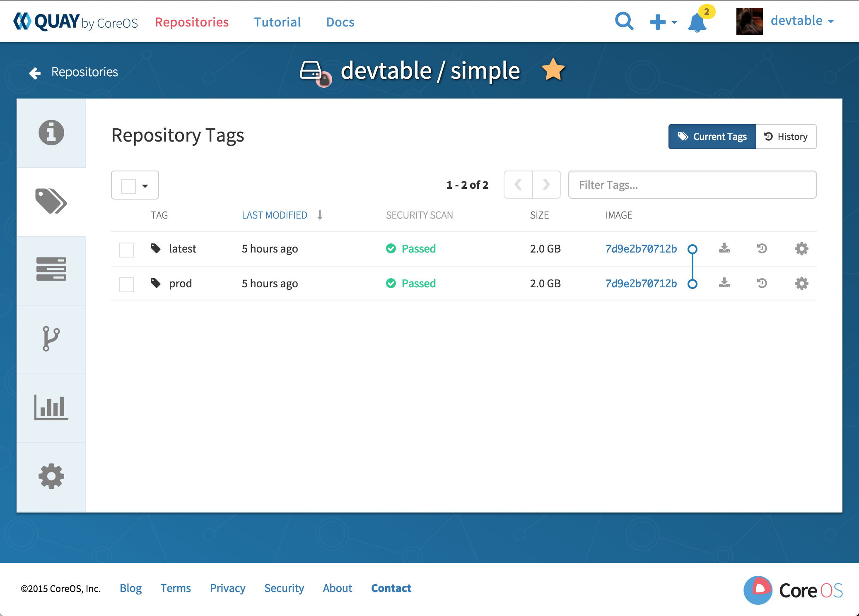The height and width of the screenshot is (616, 859).
Task: Sort by TAG column header
Action: (159, 215)
